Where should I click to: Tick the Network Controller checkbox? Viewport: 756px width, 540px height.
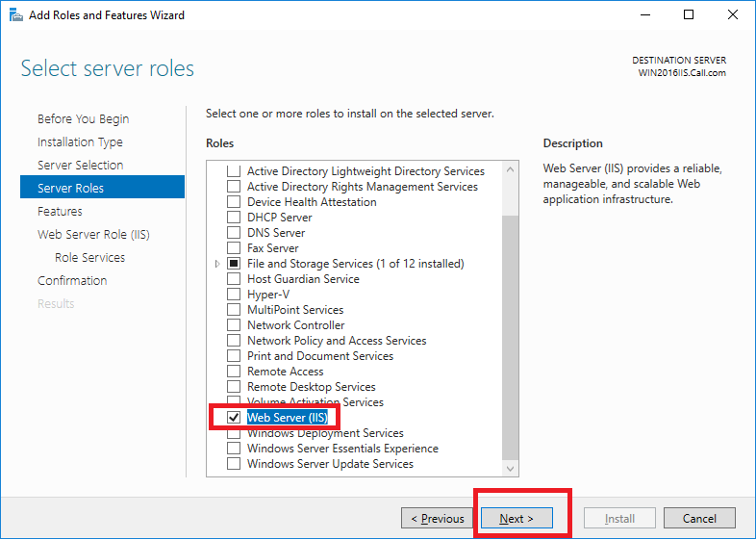(234, 325)
